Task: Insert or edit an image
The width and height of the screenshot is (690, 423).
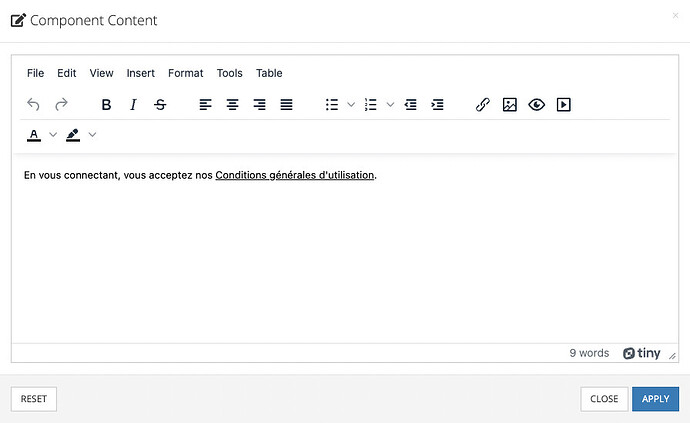Action: pos(510,104)
